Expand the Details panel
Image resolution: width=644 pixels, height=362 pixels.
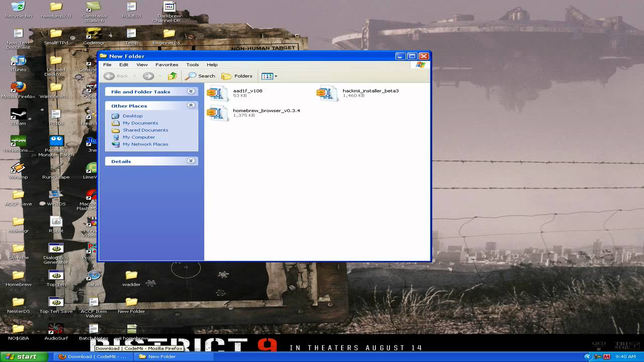coord(191,161)
